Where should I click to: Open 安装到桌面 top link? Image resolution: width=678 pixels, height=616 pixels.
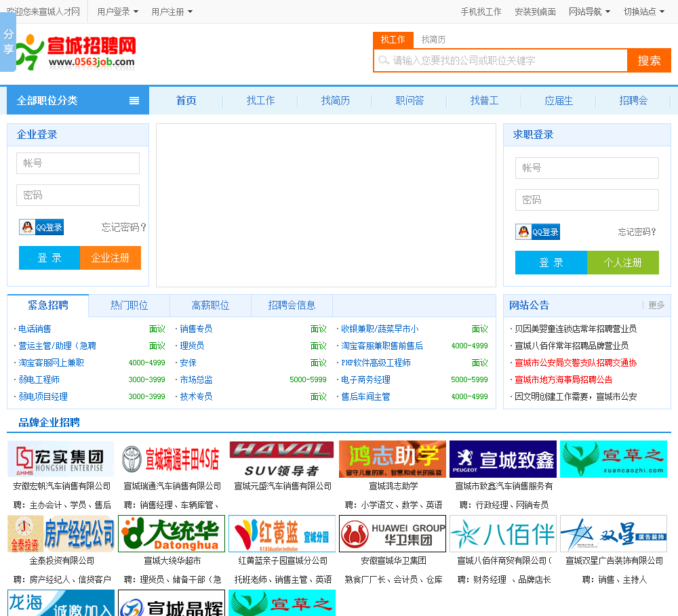click(535, 12)
